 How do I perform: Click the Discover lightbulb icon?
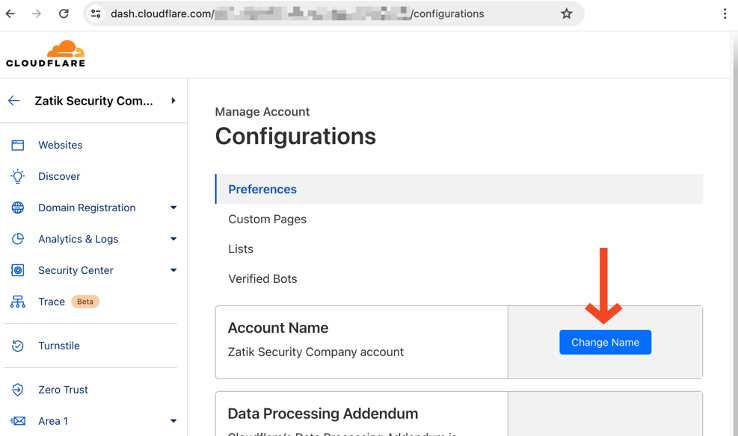pyautogui.click(x=17, y=176)
